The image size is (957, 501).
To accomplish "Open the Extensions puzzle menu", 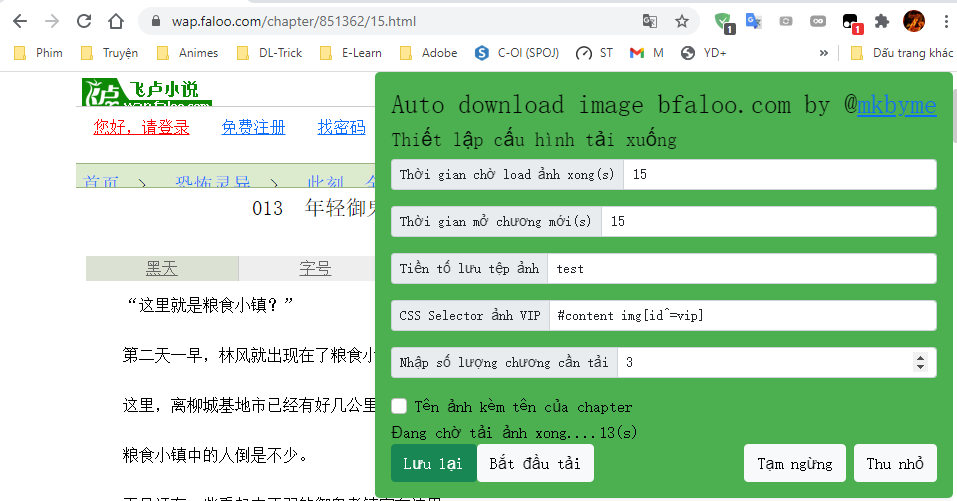I will (881, 21).
